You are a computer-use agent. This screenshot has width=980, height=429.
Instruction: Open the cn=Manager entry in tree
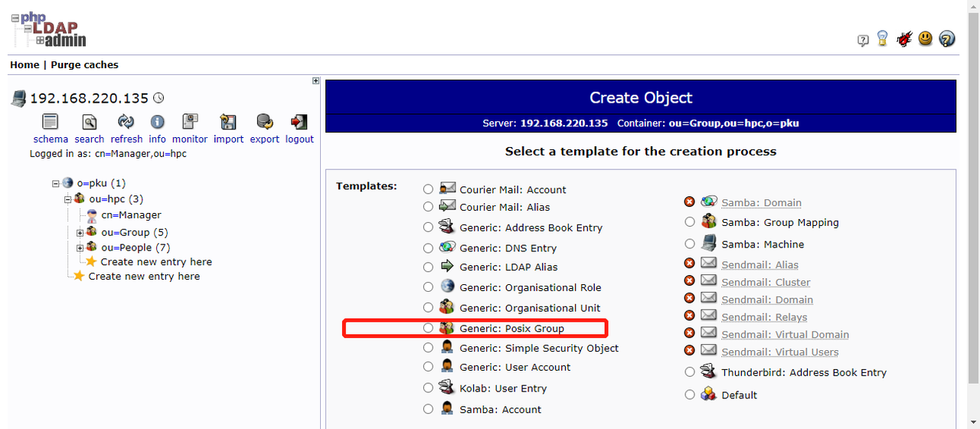pos(131,215)
